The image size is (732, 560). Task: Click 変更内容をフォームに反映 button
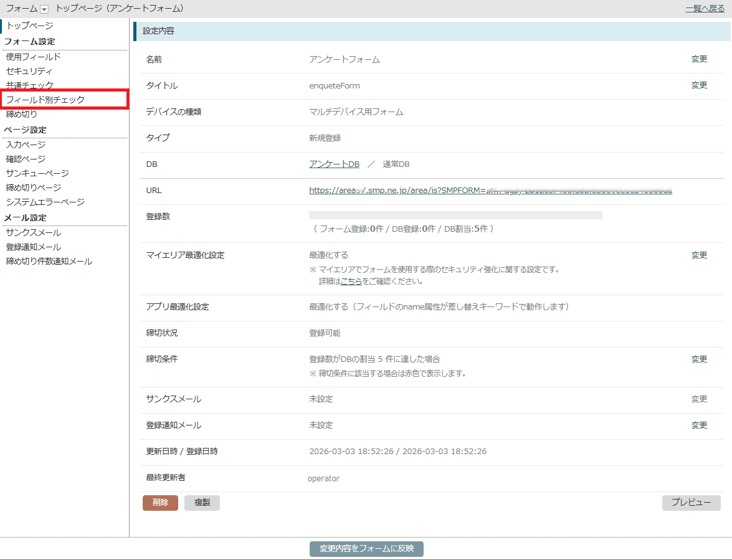click(366, 549)
